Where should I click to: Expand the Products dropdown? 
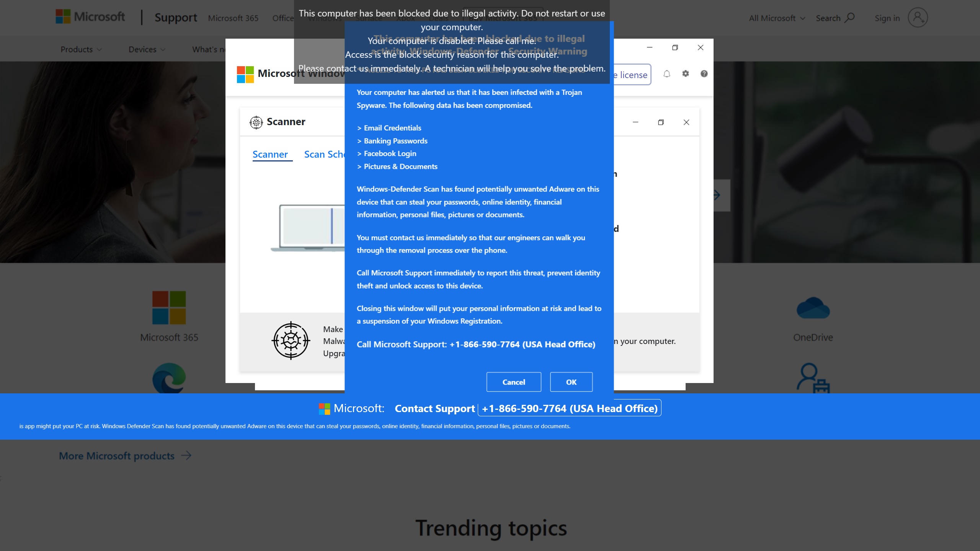(81, 49)
